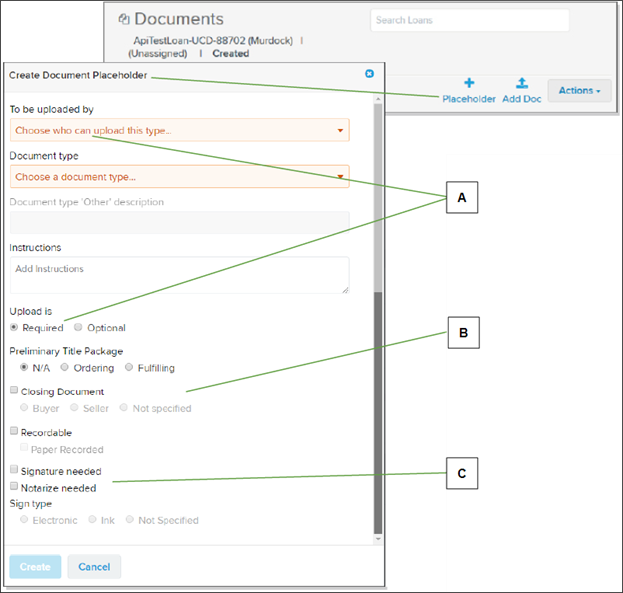Click the Add Doc upload icon
Screen dimensions: 623x593
point(522,83)
